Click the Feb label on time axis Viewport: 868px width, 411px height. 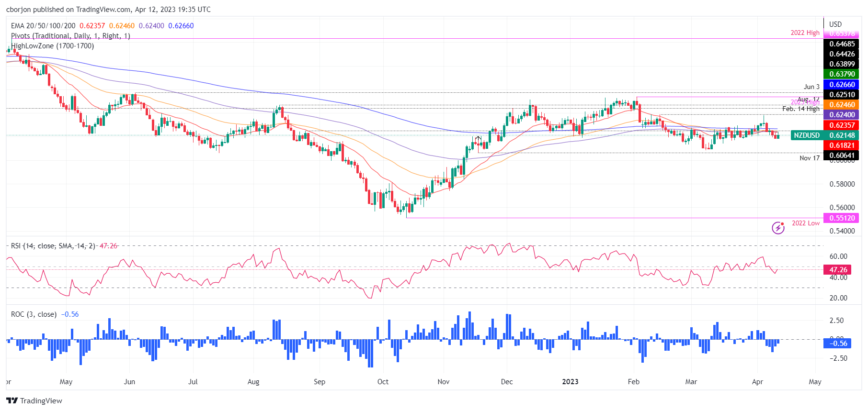[x=634, y=382]
